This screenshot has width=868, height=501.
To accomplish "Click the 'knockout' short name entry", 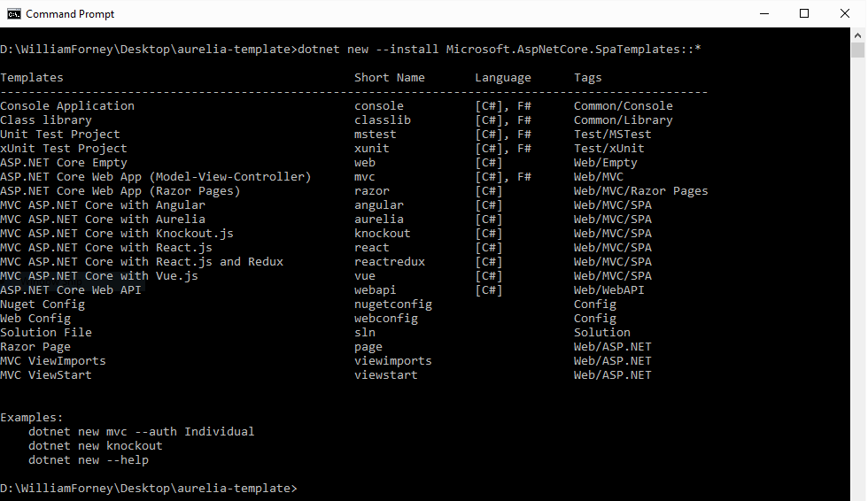I will click(x=382, y=234).
